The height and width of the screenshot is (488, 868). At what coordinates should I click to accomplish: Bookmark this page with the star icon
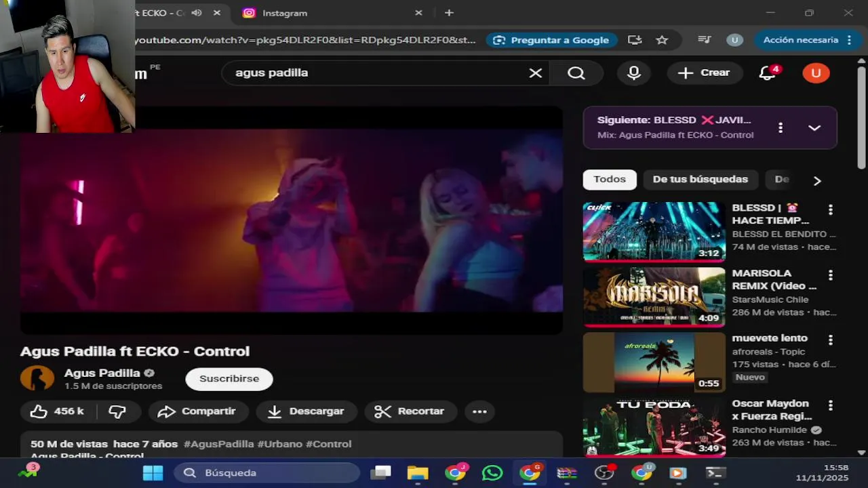(662, 40)
